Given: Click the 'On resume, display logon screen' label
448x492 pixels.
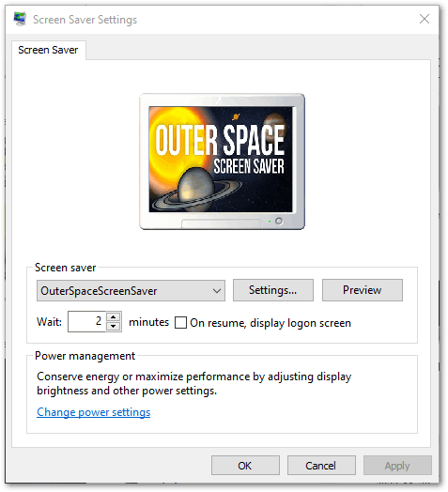Looking at the screenshot, I should [270, 323].
